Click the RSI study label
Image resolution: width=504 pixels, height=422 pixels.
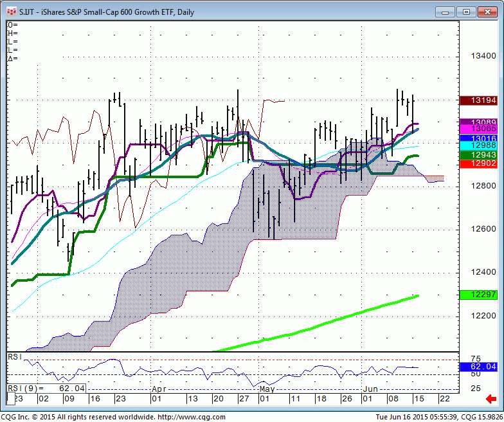pos(15,356)
